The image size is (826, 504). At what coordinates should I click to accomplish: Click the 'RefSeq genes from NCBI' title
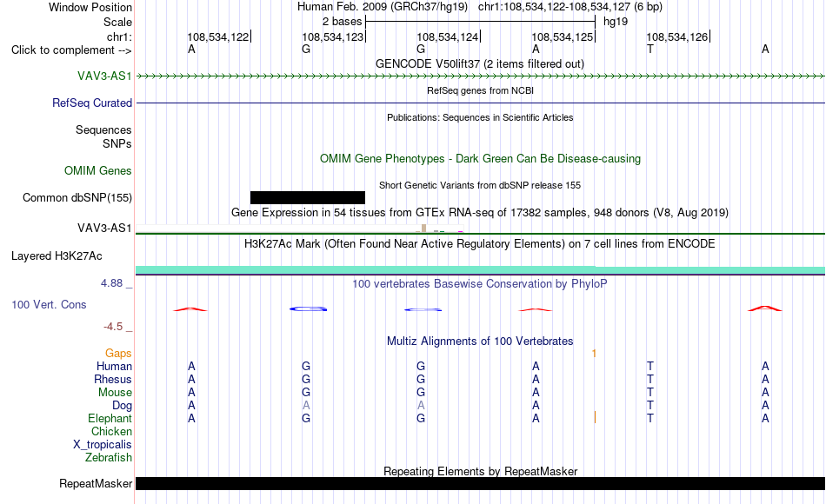pyautogui.click(x=480, y=90)
